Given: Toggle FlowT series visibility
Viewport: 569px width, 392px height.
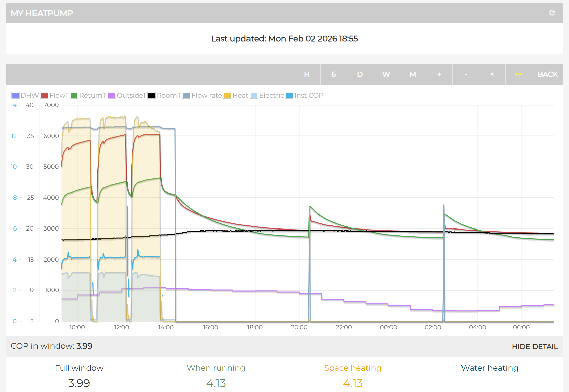Looking at the screenshot, I should (x=55, y=95).
